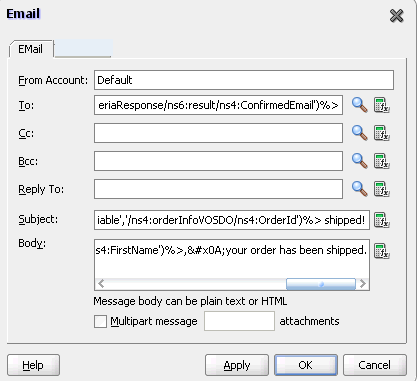Open expression builder for Reply To

(x=382, y=189)
